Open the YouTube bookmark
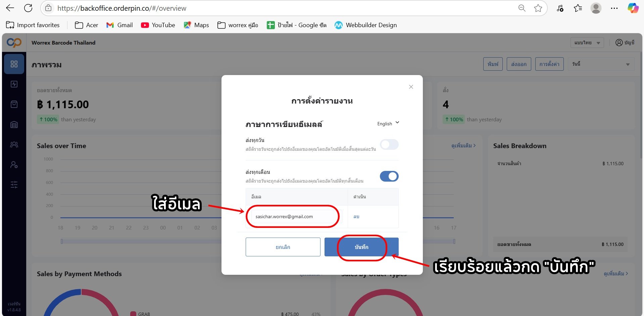Viewport: 644px width, 316px height. pyautogui.click(x=158, y=25)
